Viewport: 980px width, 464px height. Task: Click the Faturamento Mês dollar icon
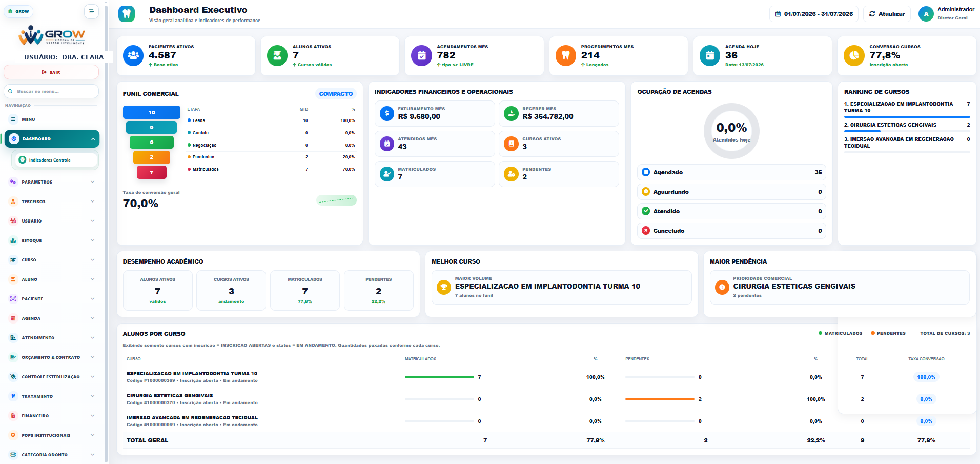pyautogui.click(x=387, y=113)
